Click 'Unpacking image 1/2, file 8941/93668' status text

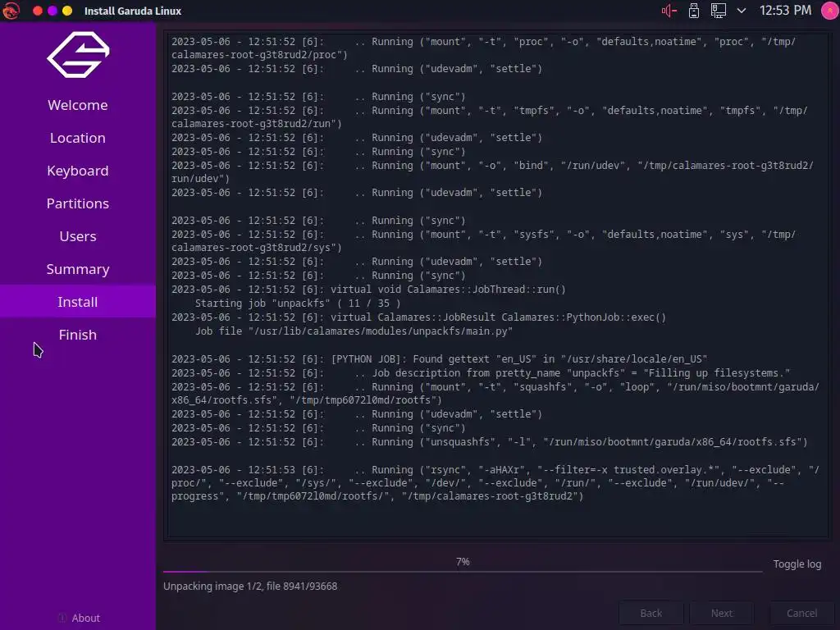(x=250, y=586)
